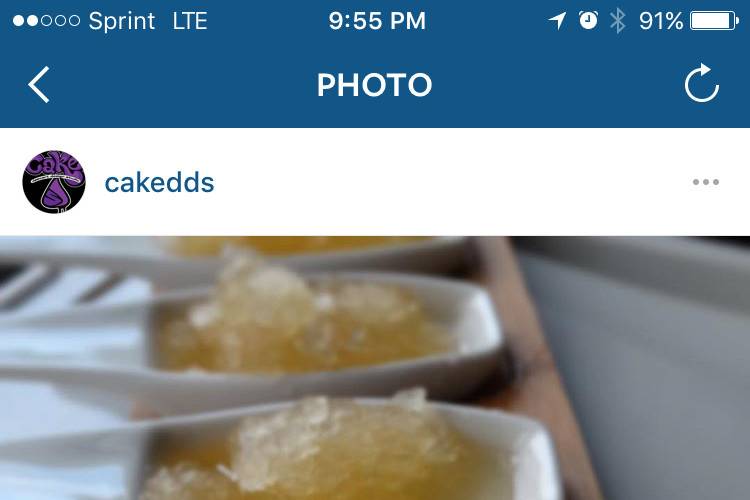Tap the Sprint carrier label
Image resolution: width=750 pixels, height=500 pixels.
pos(122,21)
